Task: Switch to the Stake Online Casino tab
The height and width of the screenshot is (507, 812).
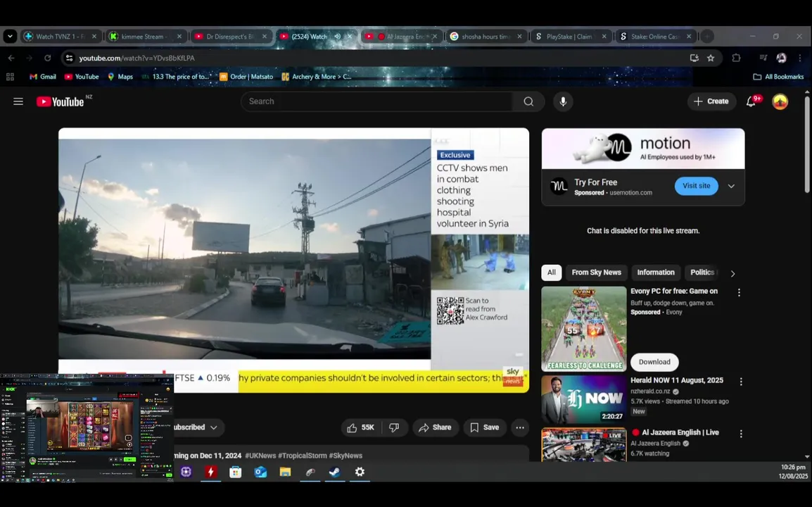Action: coord(656,37)
